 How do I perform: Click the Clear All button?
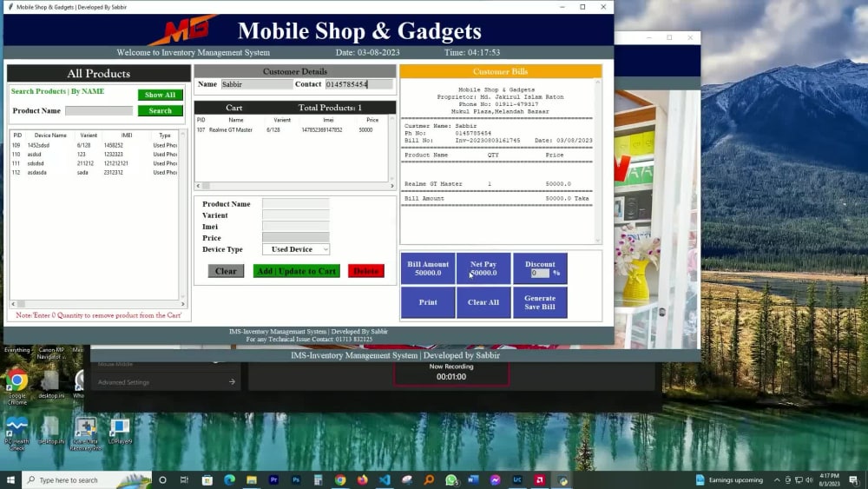(483, 302)
